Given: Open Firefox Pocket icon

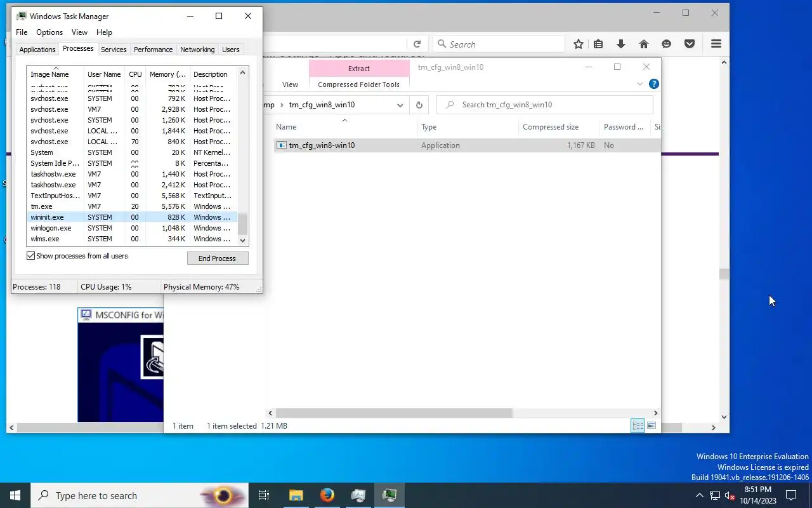Looking at the screenshot, I should (x=690, y=44).
